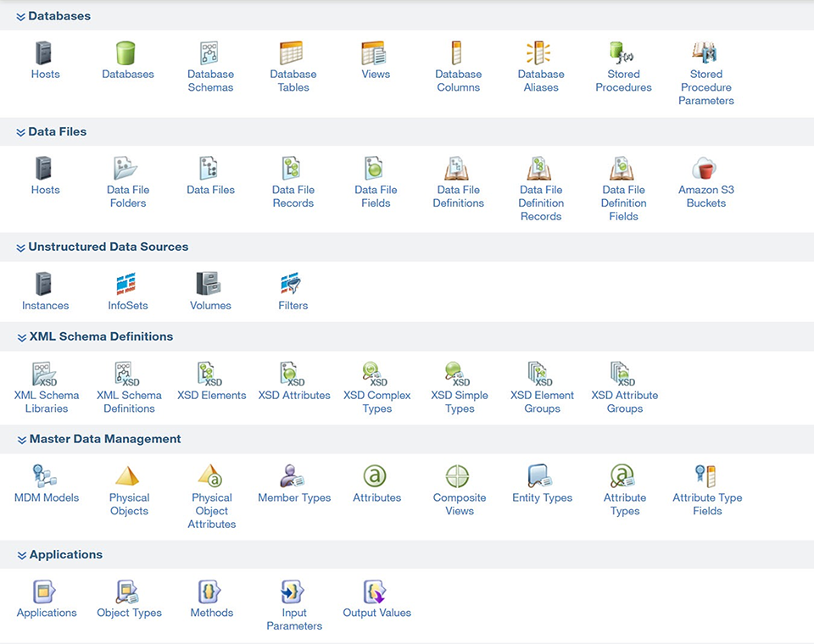The height and width of the screenshot is (644, 814).
Task: Open the Data File Records icon
Action: click(x=291, y=169)
